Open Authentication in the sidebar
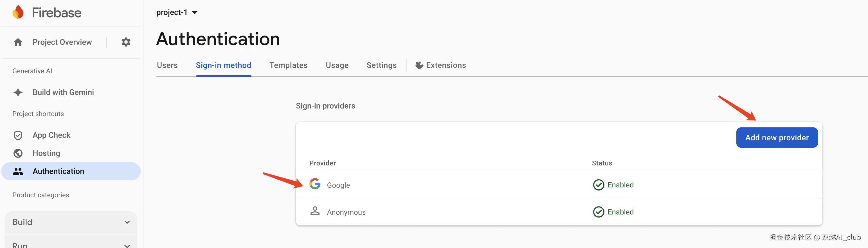 point(58,171)
